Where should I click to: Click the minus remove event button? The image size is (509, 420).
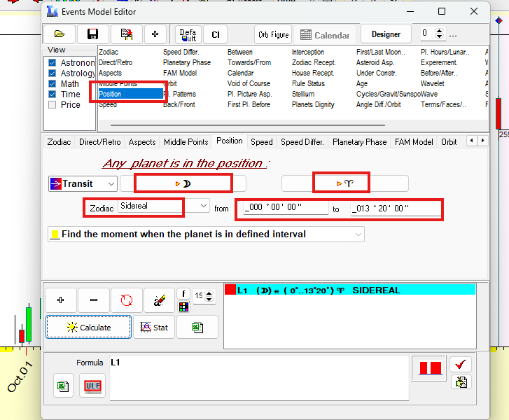[x=94, y=300]
